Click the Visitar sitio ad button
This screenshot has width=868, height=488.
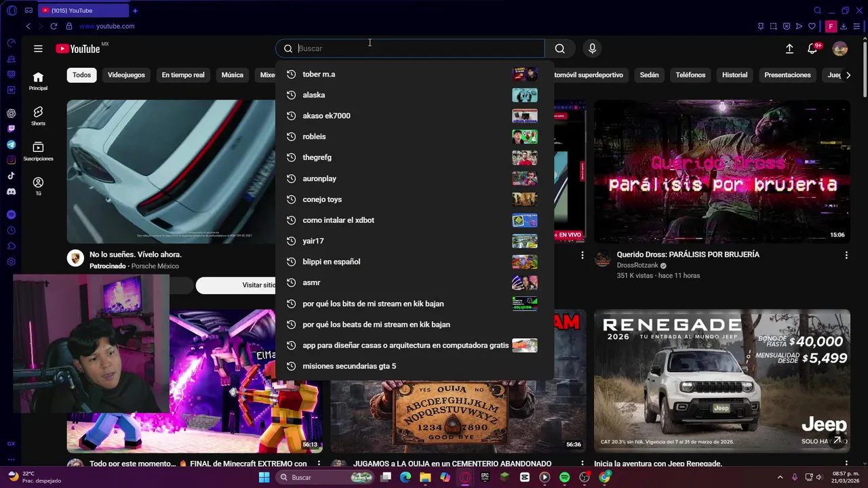258,285
